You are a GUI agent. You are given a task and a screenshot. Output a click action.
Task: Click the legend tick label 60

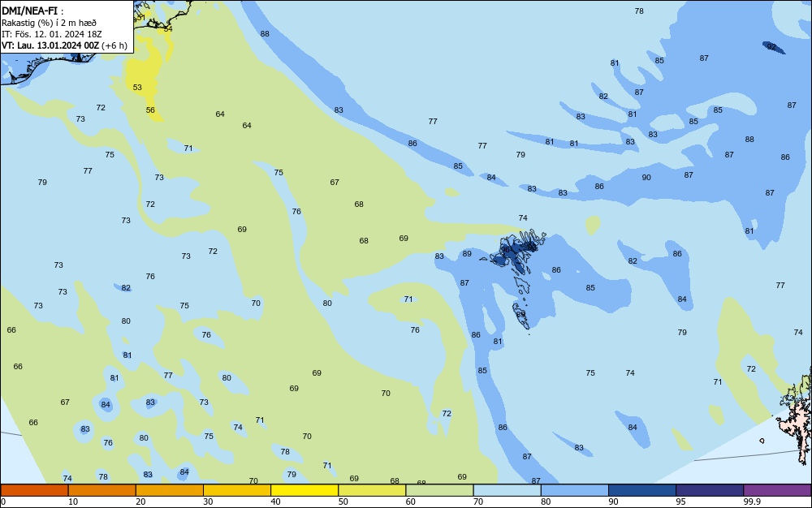[411, 502]
